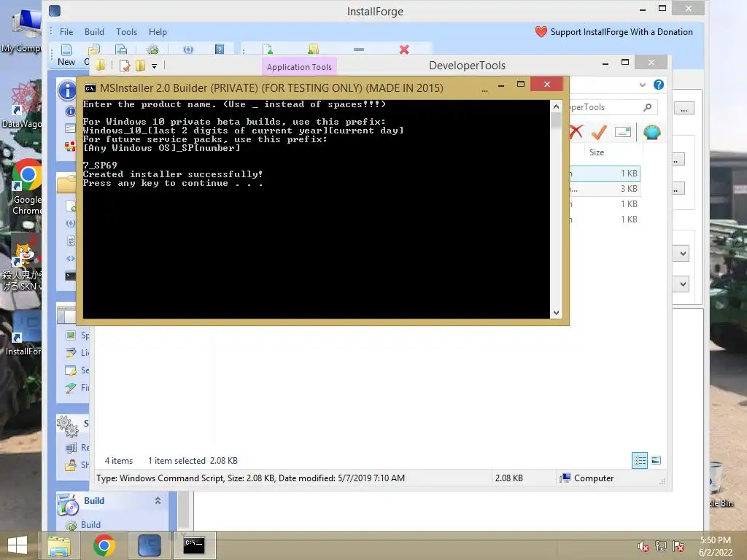Click the New Folder icon in Explorer quick access toolbar
The image size is (747, 560).
point(140,66)
